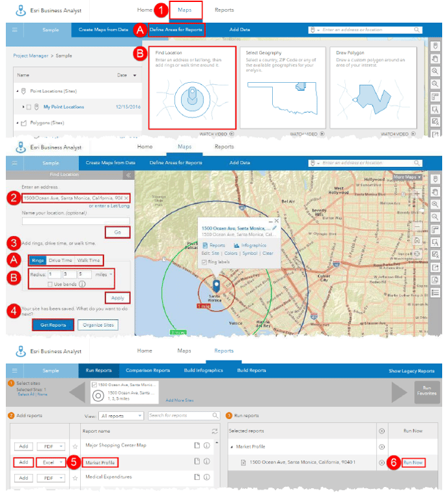Viewport: 448px width, 498px height.
Task: Click Create Maps from Data on Find Location screen
Action: (111, 162)
